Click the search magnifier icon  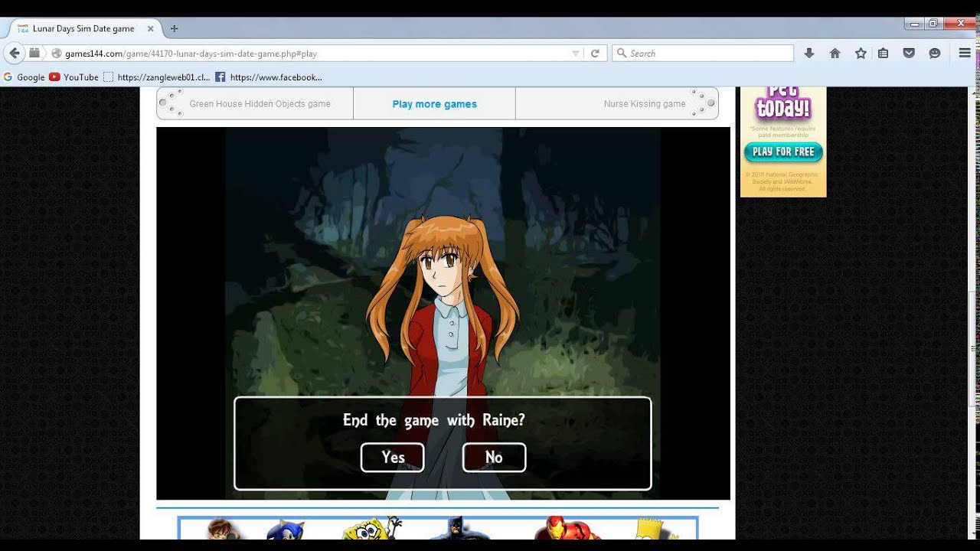(x=622, y=54)
